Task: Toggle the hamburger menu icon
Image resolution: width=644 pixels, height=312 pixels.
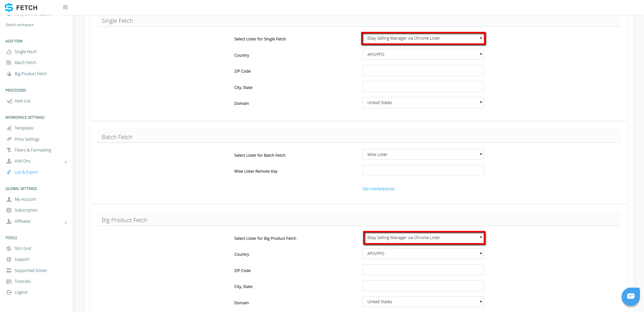Action: coord(65,7)
